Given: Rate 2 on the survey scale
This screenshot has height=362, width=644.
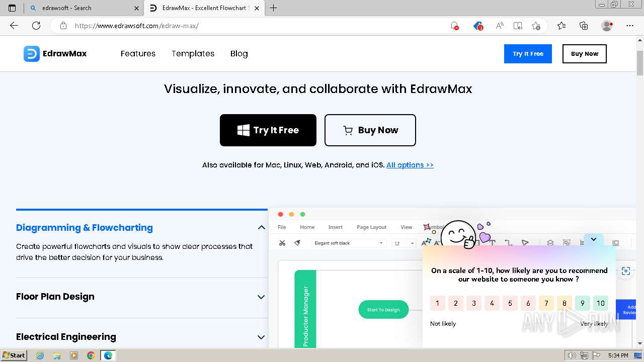Looking at the screenshot, I should click(455, 303).
